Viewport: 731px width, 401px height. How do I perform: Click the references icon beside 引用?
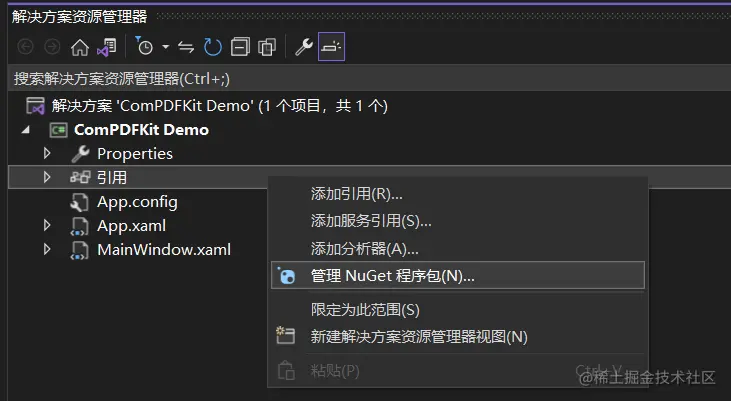pos(80,177)
